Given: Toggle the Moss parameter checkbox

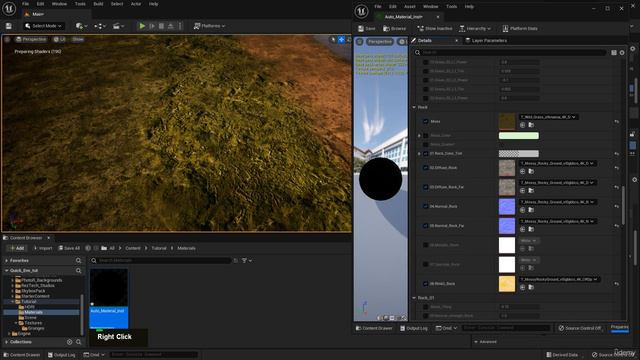Looking at the screenshot, I should pyautogui.click(x=426, y=121).
